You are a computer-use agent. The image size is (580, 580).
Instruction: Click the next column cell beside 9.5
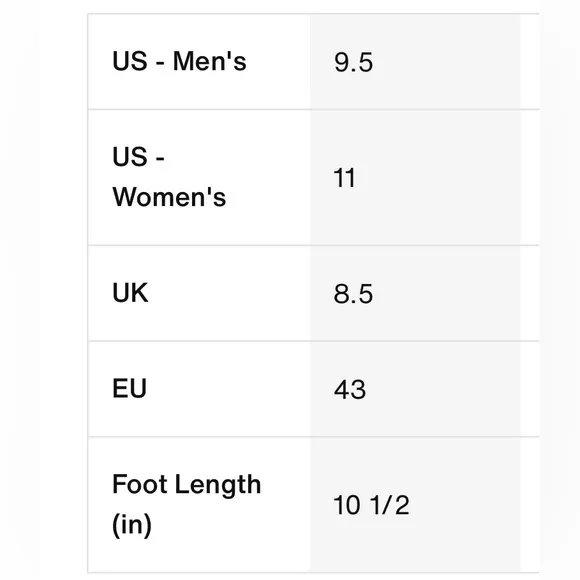530,62
